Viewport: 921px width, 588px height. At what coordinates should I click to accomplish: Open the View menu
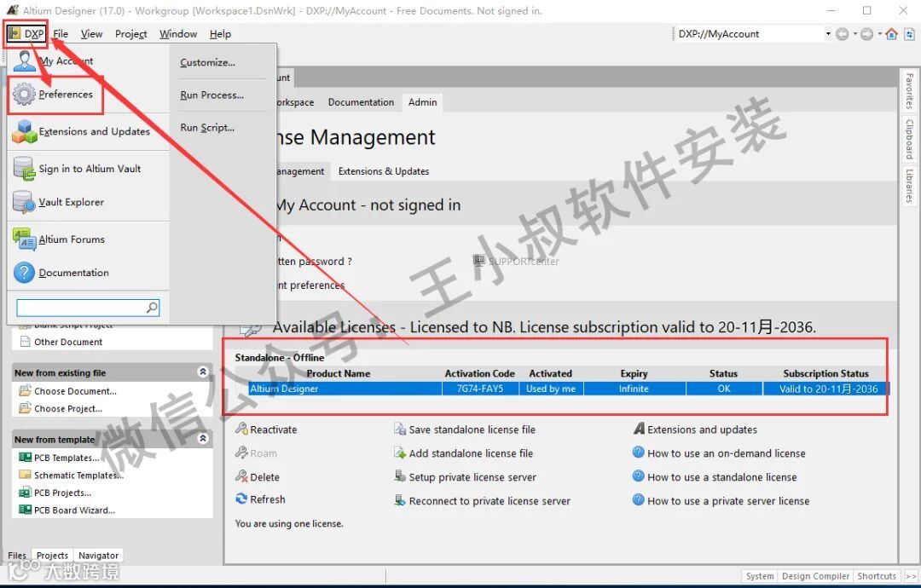(x=91, y=34)
